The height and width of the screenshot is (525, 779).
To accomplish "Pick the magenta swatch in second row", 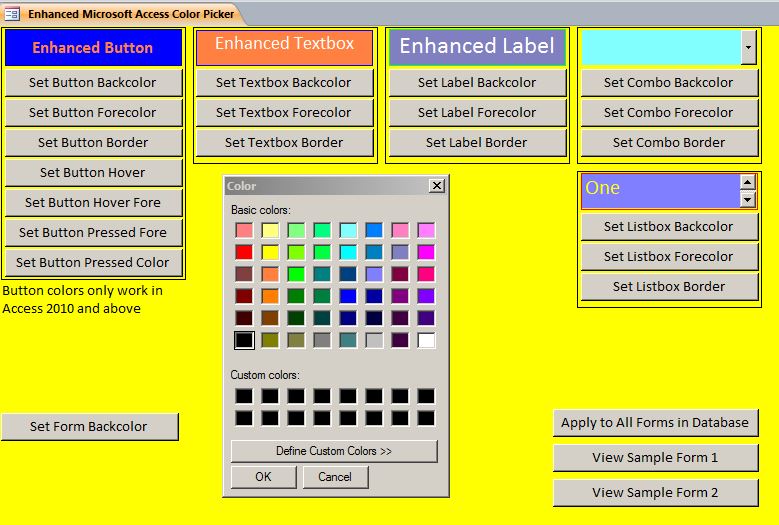I will (426, 252).
